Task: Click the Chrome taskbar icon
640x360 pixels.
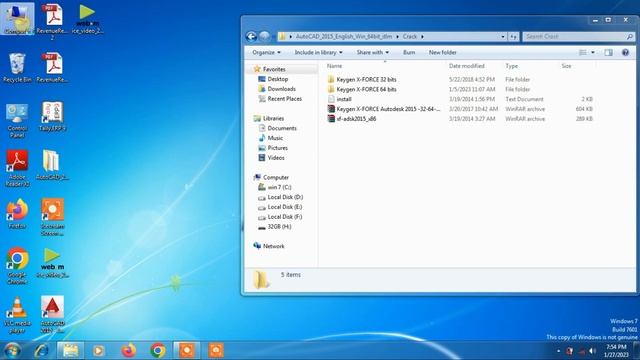Action: click(158, 350)
